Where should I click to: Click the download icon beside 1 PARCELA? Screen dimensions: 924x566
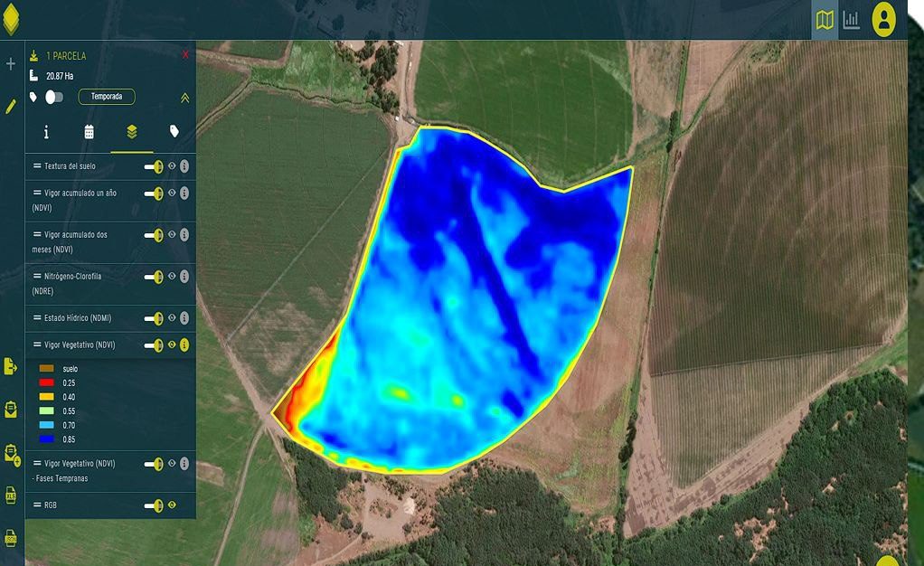[33, 55]
